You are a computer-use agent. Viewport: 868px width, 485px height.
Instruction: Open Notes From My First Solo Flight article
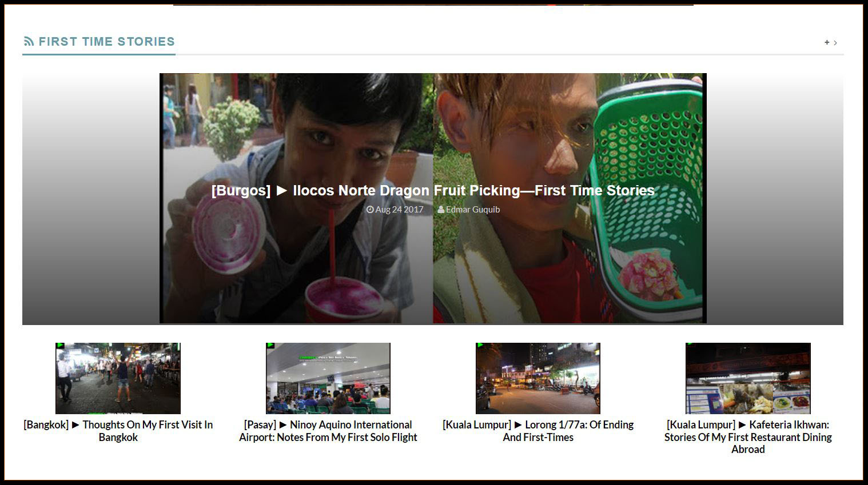328,431
